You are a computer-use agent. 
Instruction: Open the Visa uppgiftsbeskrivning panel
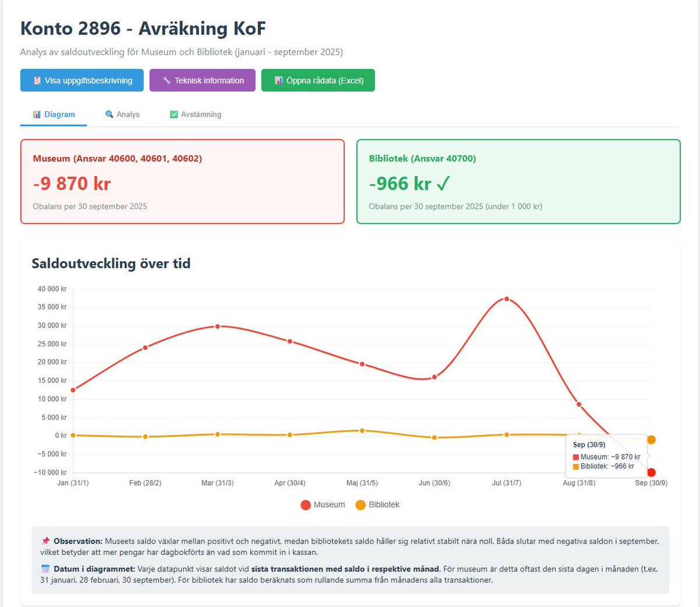tap(82, 80)
